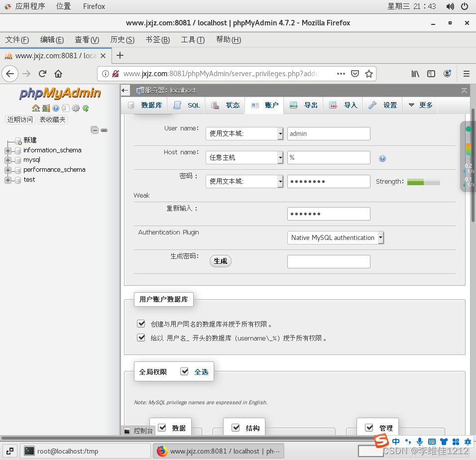Click the link with main panel icon
This screenshot has width=476, height=460.
point(104,130)
